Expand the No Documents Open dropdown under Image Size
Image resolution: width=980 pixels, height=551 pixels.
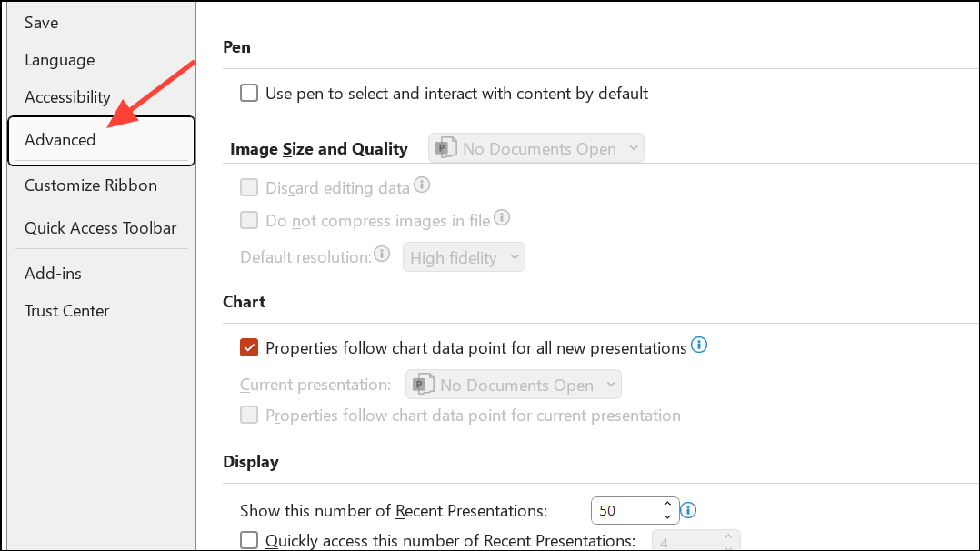pos(535,147)
